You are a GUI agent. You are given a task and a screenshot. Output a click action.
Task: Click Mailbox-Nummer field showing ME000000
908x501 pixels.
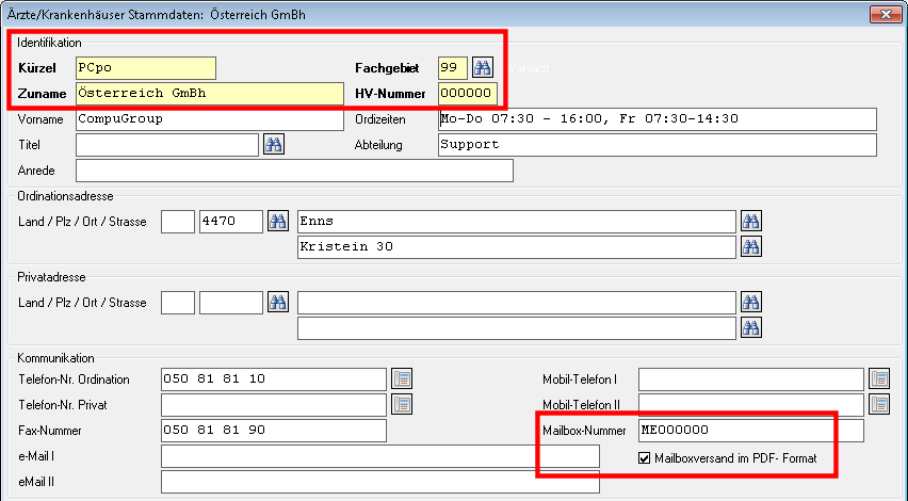click(751, 430)
